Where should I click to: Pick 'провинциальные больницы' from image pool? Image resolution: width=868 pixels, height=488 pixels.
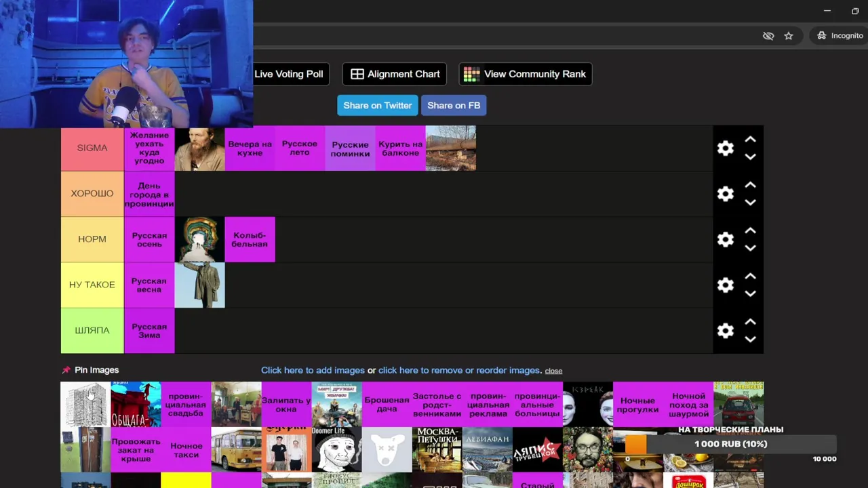(x=537, y=404)
